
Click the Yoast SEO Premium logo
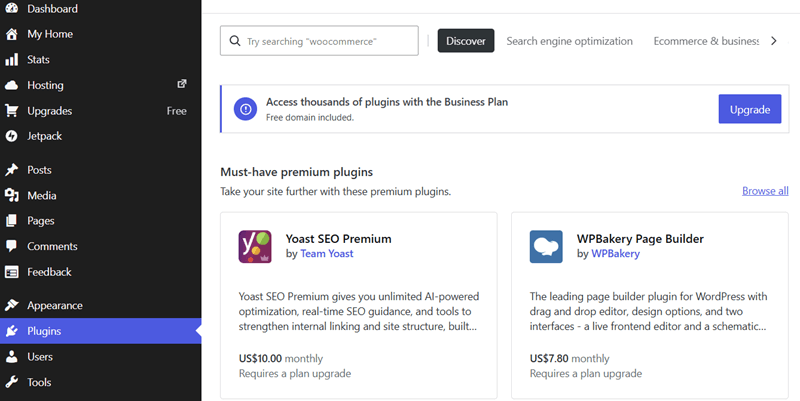pos(255,247)
